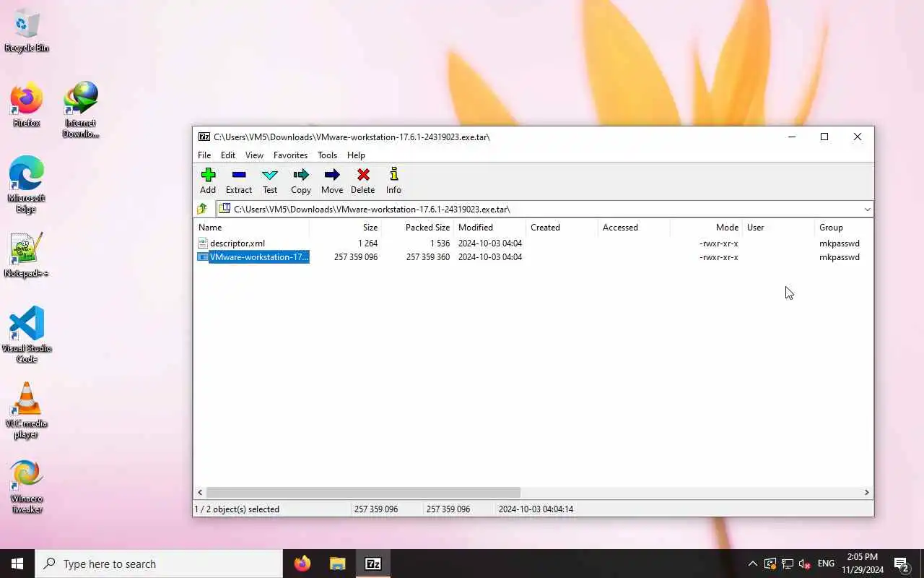The image size is (924, 578).
Task: Open the Favorites menu
Action: coord(290,155)
